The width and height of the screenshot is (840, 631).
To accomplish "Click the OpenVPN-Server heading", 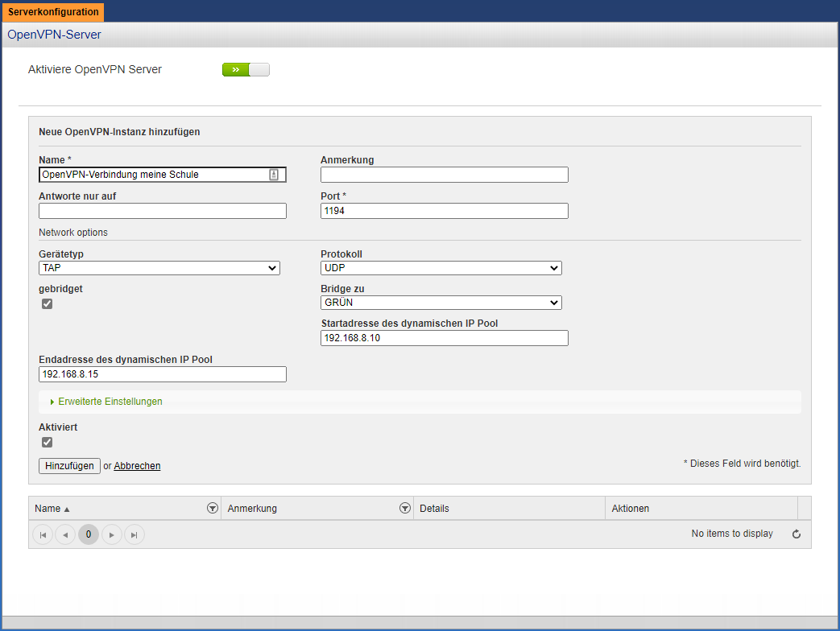I will [x=54, y=35].
